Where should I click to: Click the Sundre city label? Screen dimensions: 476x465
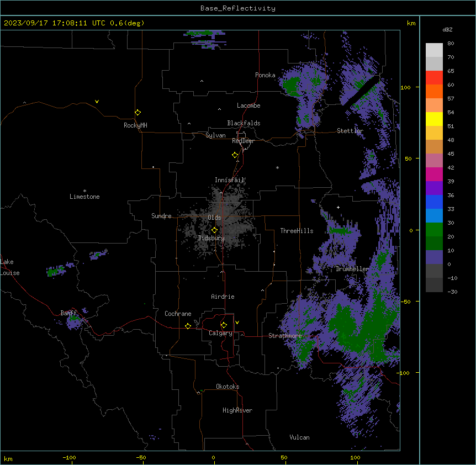(161, 216)
